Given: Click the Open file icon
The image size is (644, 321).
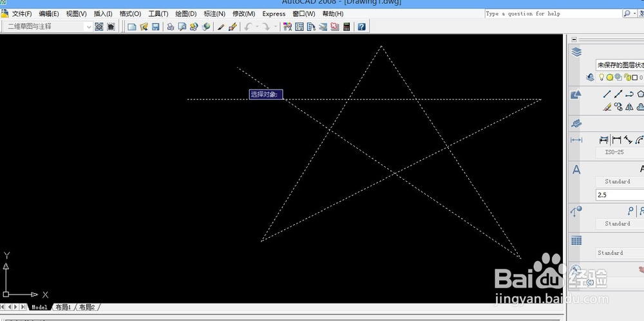Looking at the screenshot, I should pos(144,26).
